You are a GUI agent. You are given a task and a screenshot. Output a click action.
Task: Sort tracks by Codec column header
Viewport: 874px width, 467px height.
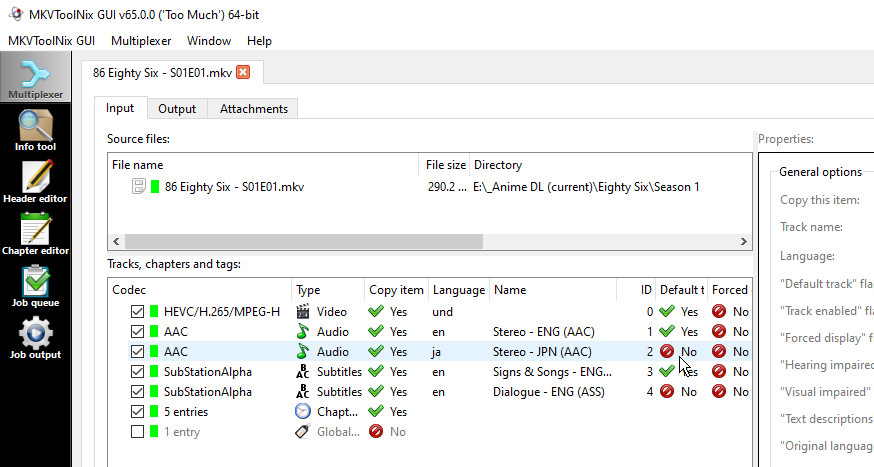[x=199, y=290]
